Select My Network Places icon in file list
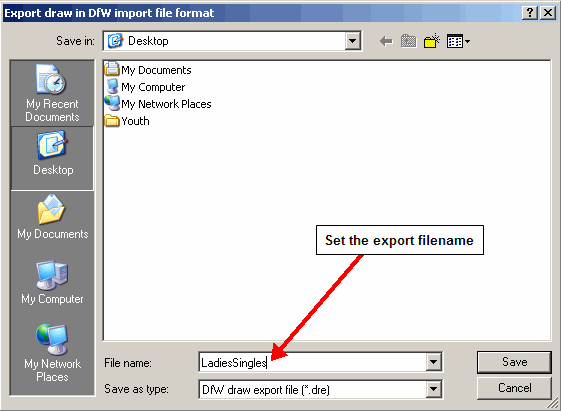561x411 pixels. click(x=112, y=103)
